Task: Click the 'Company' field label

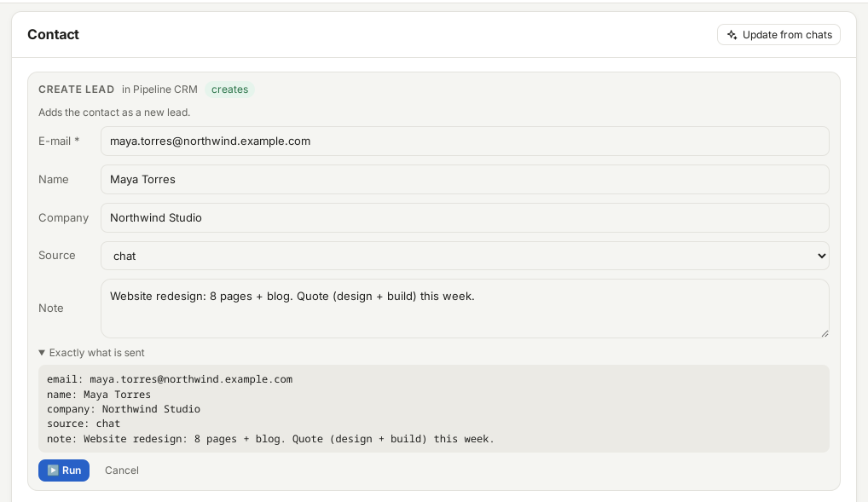Action: click(64, 218)
